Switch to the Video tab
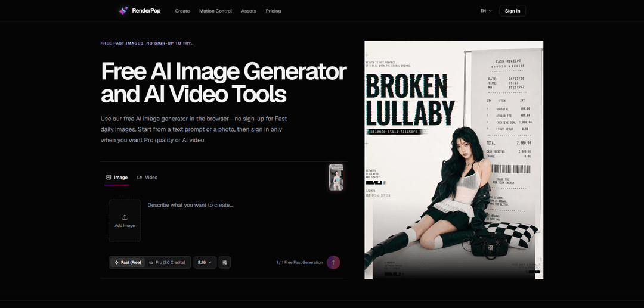This screenshot has height=308, width=644. point(147,178)
